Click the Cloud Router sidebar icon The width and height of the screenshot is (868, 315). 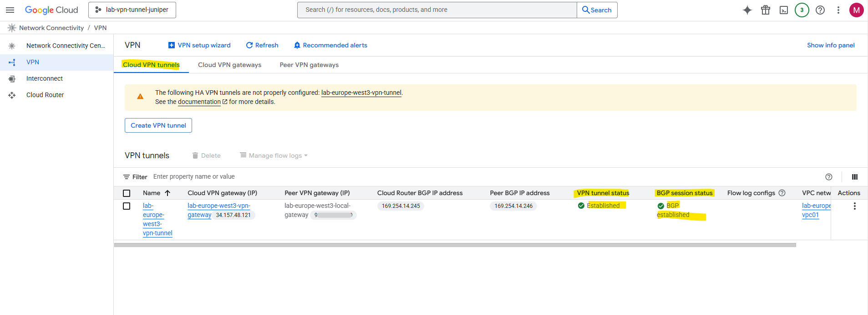coord(12,95)
